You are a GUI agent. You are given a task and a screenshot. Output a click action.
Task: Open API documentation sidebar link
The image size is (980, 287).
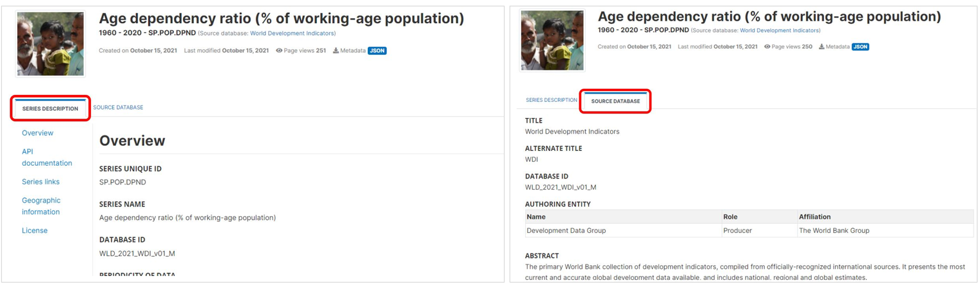click(46, 157)
